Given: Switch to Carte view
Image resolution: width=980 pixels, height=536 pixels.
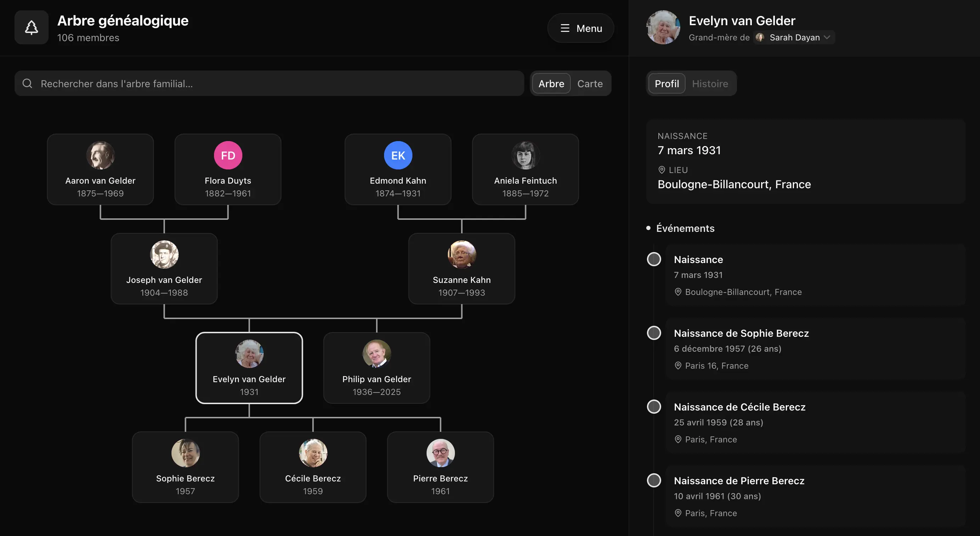Looking at the screenshot, I should pyautogui.click(x=590, y=83).
